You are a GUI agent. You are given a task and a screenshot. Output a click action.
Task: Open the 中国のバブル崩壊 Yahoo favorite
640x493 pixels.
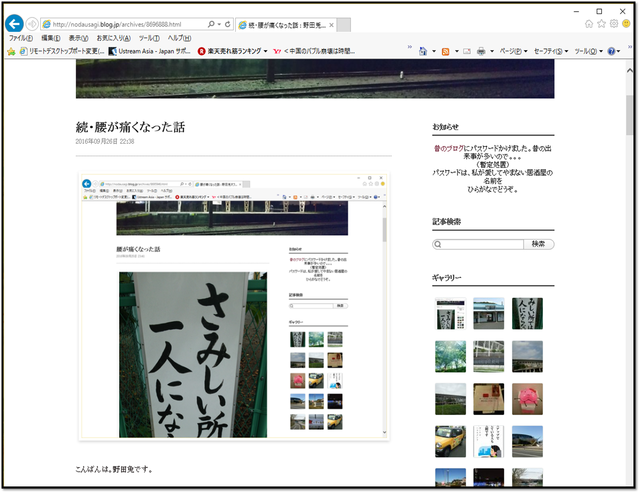pyautogui.click(x=314, y=51)
